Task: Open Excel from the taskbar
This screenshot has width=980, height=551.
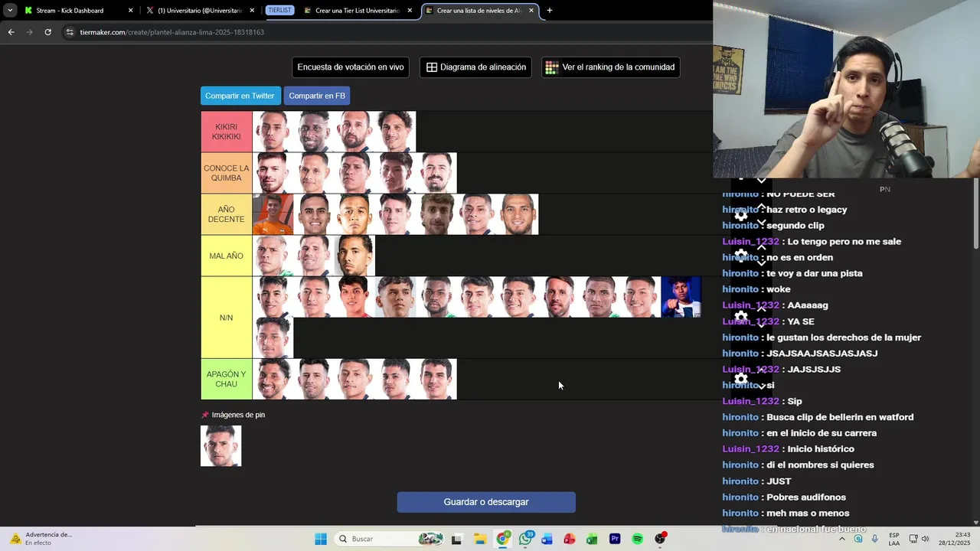Action: tap(592, 539)
